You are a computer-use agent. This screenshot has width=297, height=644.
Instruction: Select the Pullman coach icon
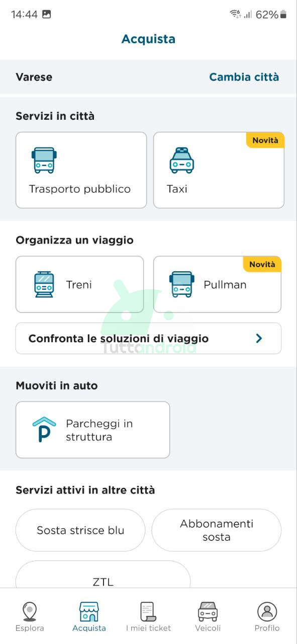[x=181, y=284]
